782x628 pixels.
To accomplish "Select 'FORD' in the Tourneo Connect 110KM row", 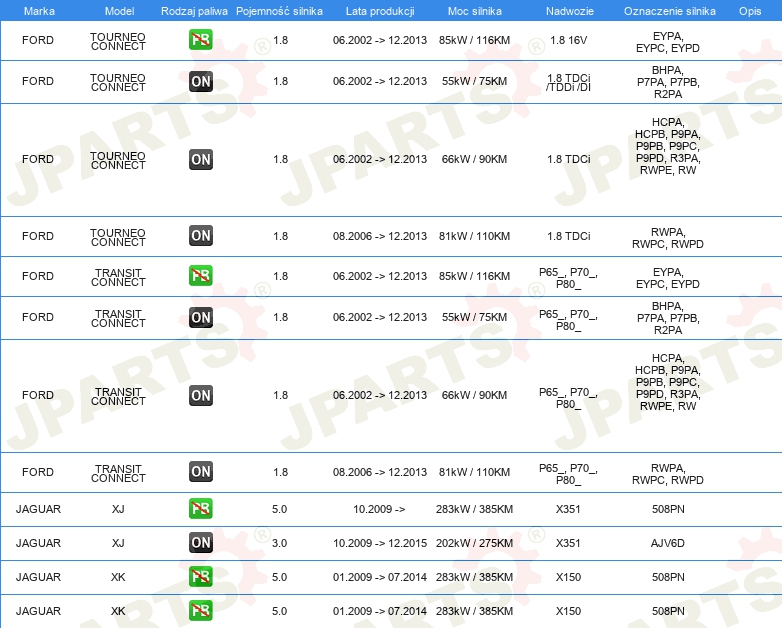I will [38, 236].
